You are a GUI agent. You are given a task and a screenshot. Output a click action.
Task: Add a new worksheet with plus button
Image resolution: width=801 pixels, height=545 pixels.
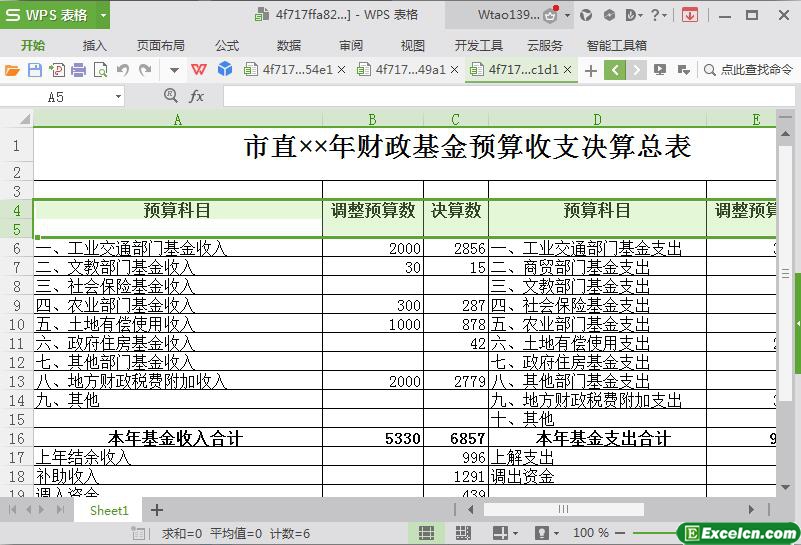(x=157, y=510)
